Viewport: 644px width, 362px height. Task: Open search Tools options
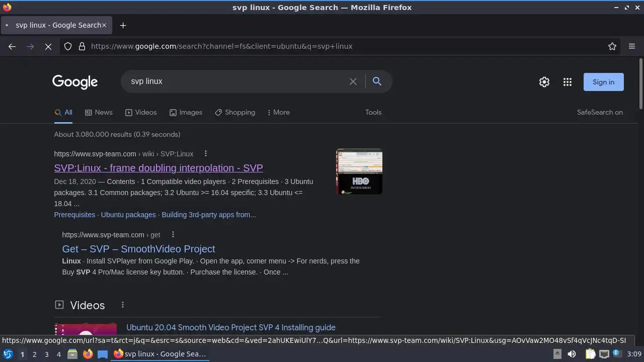coord(373,113)
